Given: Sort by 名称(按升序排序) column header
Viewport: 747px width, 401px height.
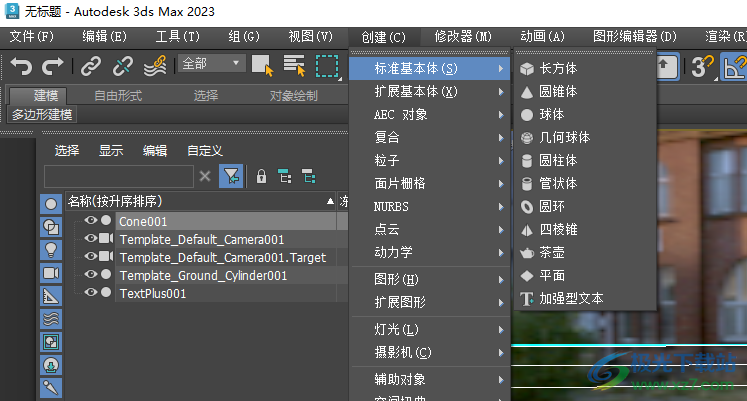Looking at the screenshot, I should coord(201,201).
